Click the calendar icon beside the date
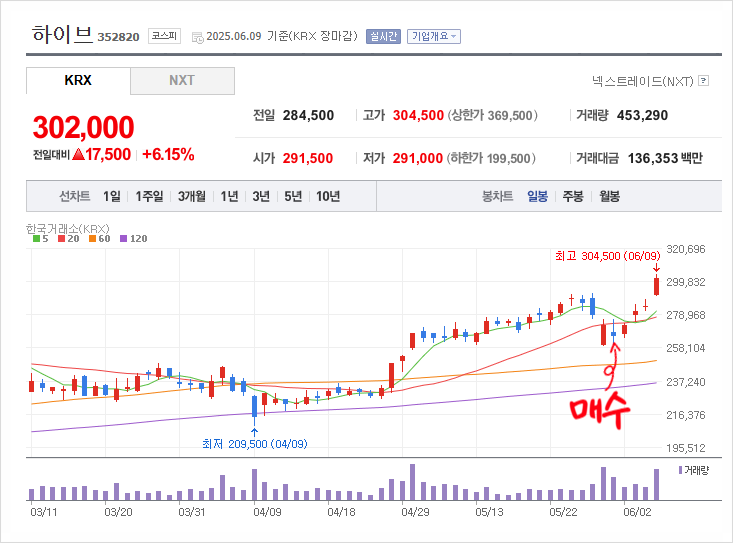The height and width of the screenshot is (543, 733). 198,37
